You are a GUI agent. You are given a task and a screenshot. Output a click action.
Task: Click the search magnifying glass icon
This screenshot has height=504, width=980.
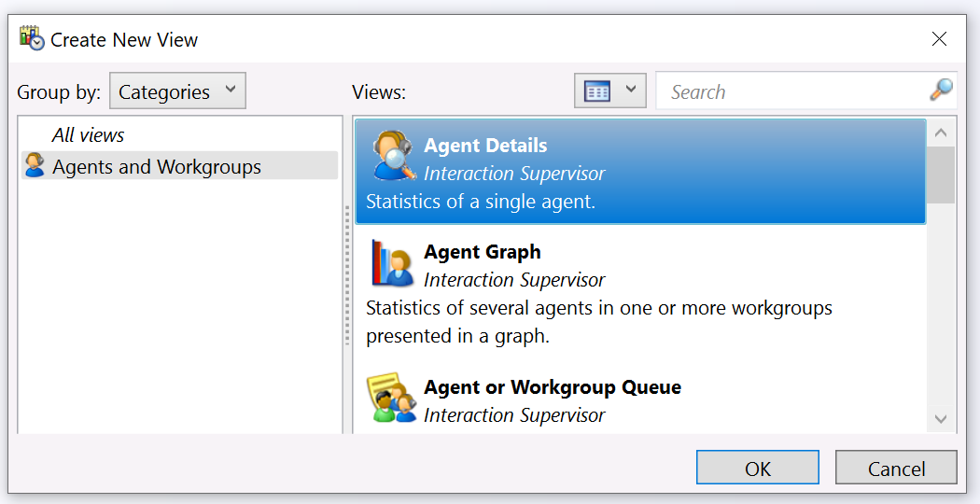(941, 90)
